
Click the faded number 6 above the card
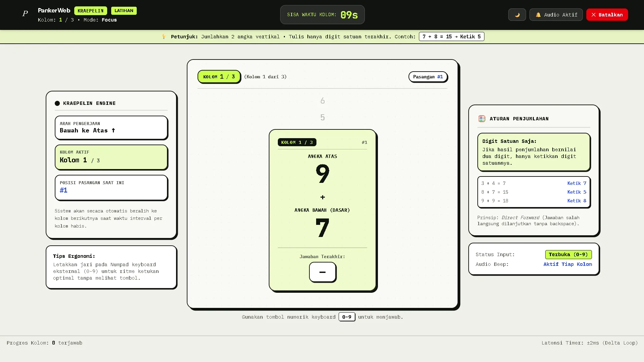tap(323, 101)
